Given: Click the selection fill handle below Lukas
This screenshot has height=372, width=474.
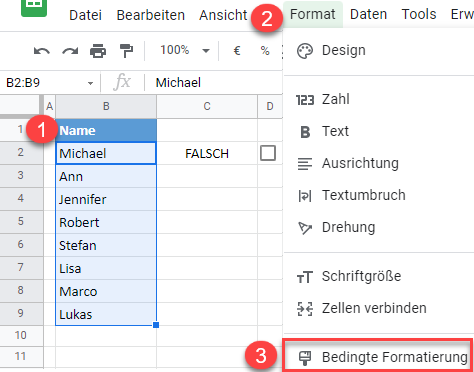Looking at the screenshot, I should 156,325.
